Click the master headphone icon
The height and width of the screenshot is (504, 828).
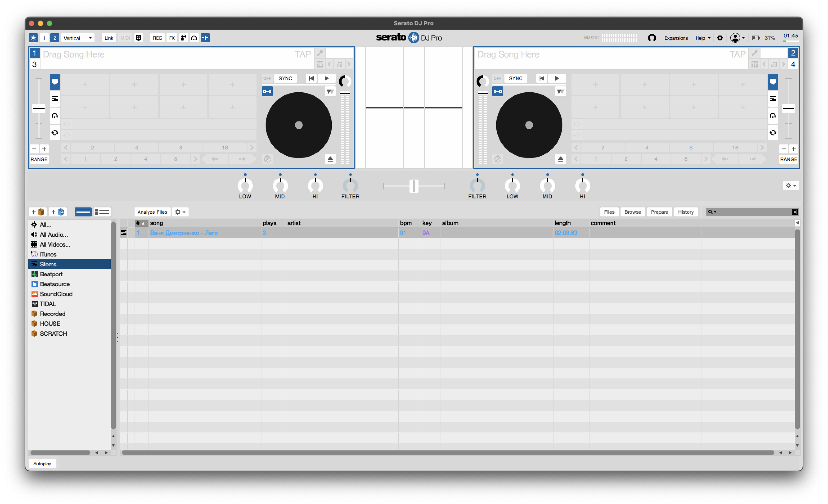pos(652,38)
